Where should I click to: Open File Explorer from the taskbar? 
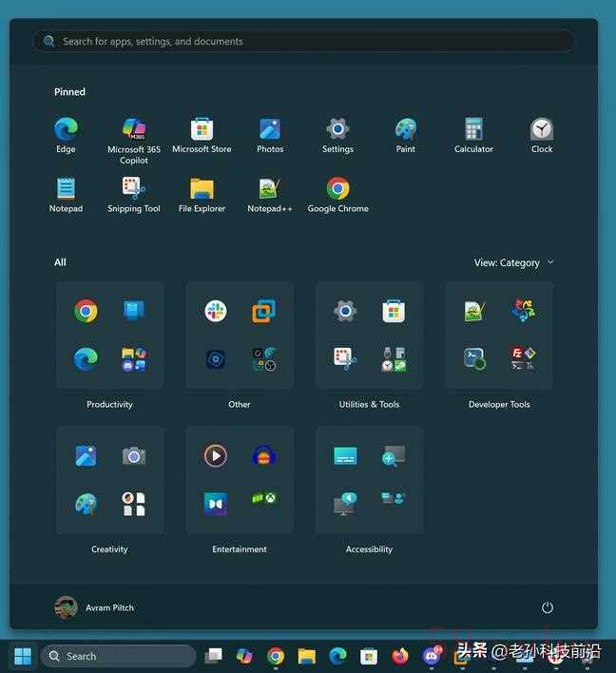[x=307, y=656]
